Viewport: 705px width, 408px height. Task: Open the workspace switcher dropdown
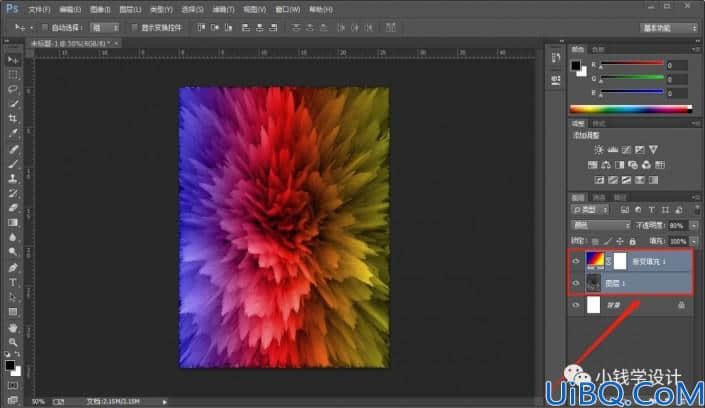[x=669, y=28]
